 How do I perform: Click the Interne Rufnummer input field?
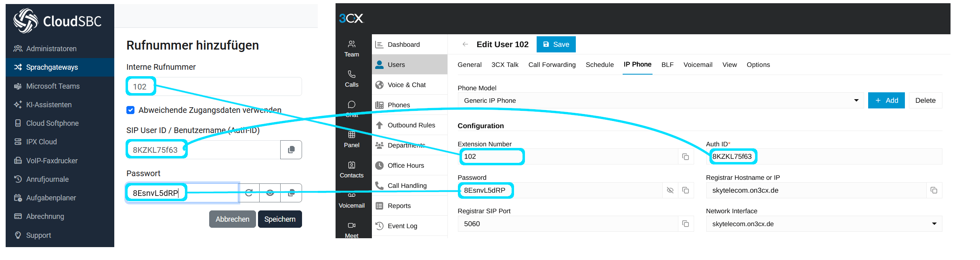[214, 87]
